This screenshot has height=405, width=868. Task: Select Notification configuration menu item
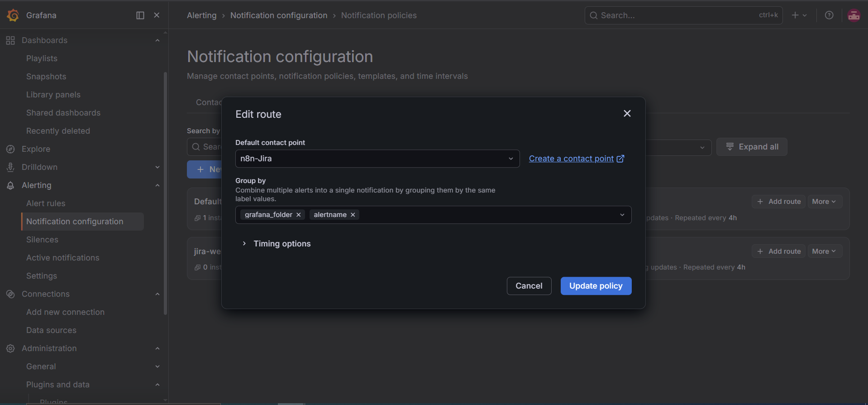coord(82,222)
